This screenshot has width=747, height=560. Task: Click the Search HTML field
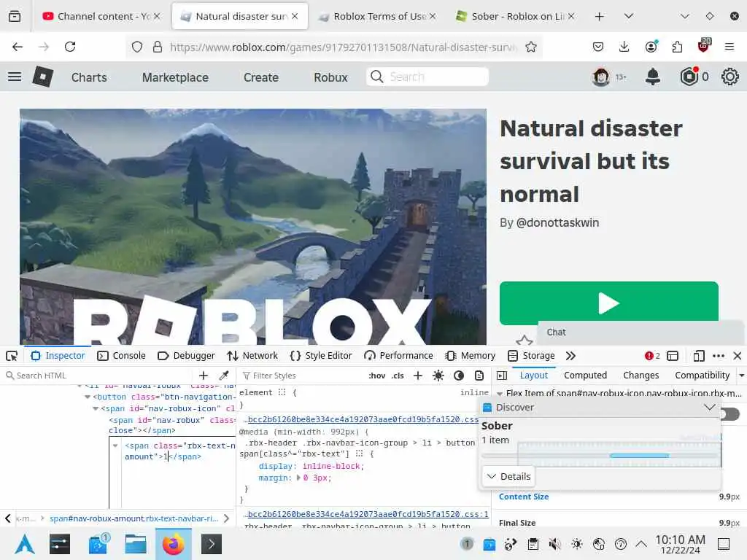(x=98, y=376)
